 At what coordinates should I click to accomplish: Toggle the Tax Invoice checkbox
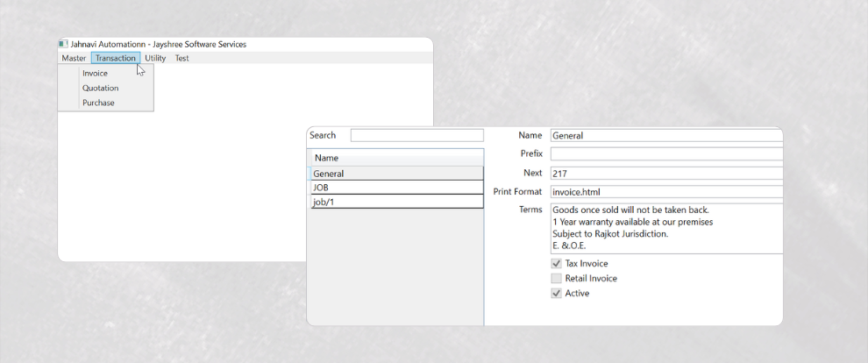click(556, 264)
